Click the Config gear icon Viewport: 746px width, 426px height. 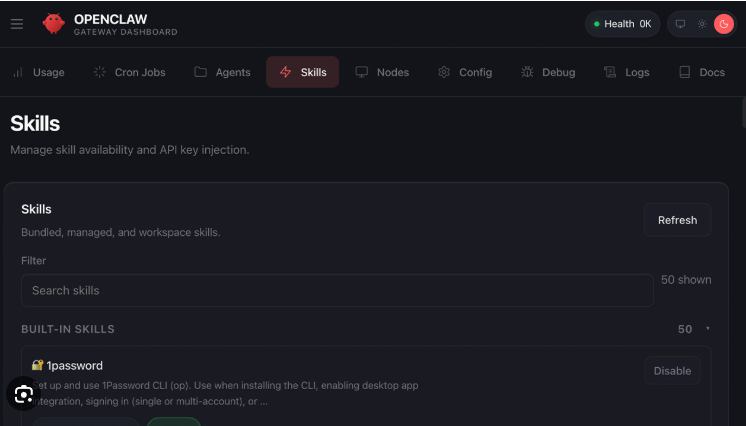point(444,72)
